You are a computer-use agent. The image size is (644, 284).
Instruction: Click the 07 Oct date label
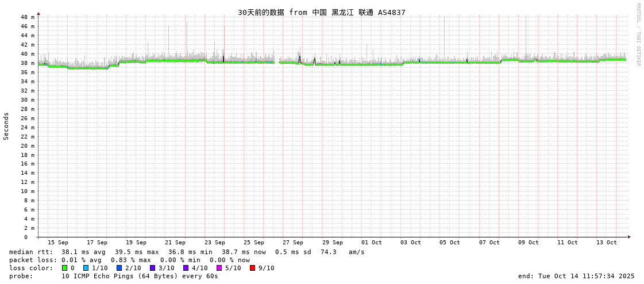tap(489, 243)
